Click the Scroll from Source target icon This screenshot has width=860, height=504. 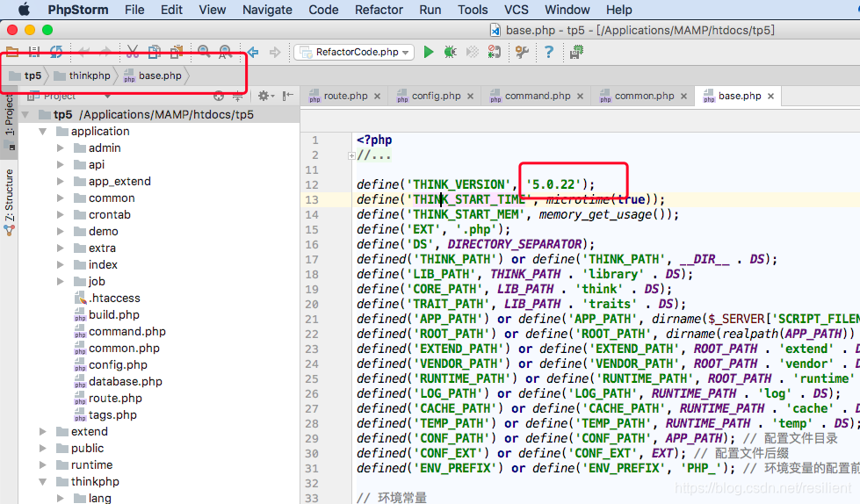pos(219,97)
